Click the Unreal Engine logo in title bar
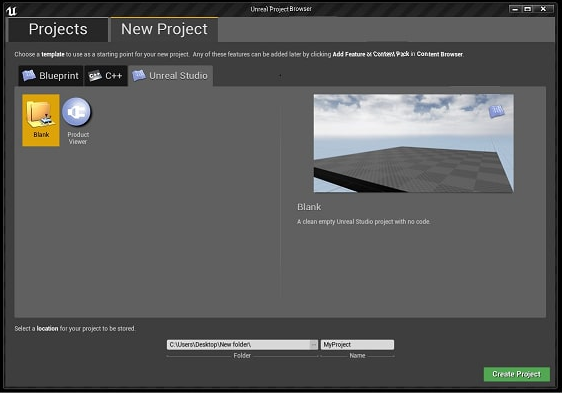 coord(11,11)
